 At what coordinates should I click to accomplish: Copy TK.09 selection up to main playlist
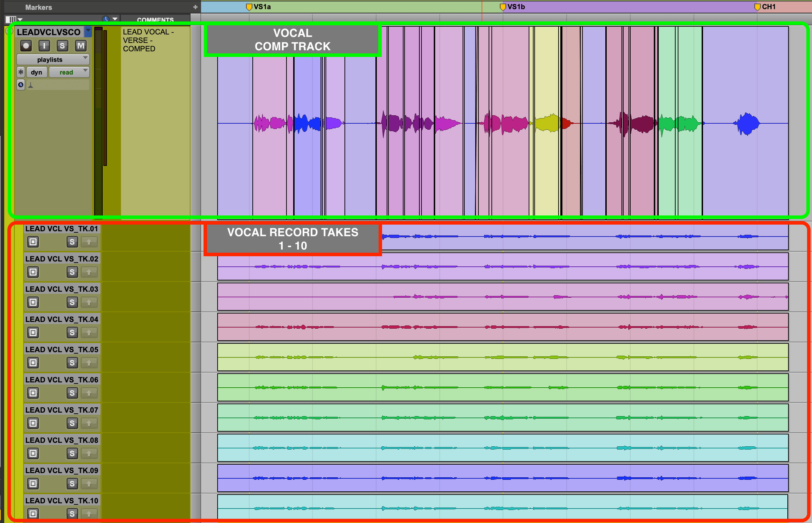(89, 484)
